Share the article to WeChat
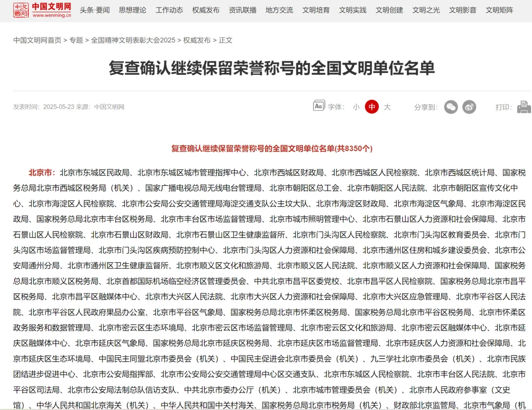Viewport: 532px width, 410px height. pyautogui.click(x=451, y=107)
